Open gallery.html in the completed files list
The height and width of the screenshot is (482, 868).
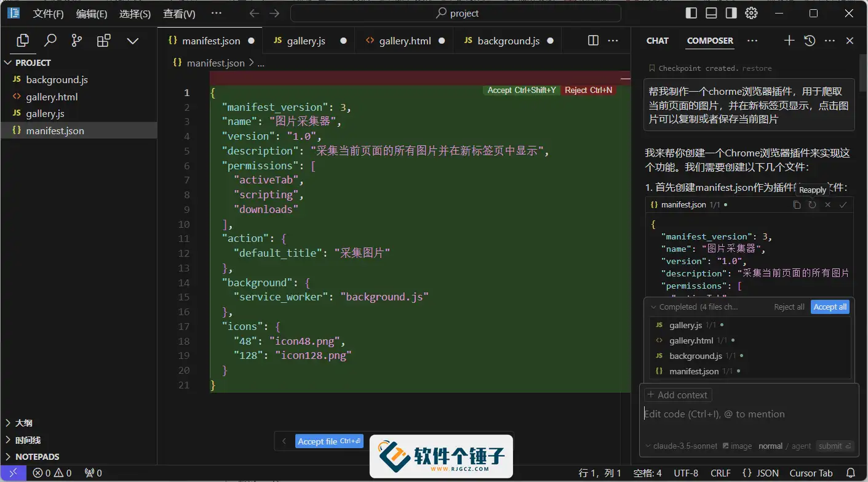tap(751, 340)
